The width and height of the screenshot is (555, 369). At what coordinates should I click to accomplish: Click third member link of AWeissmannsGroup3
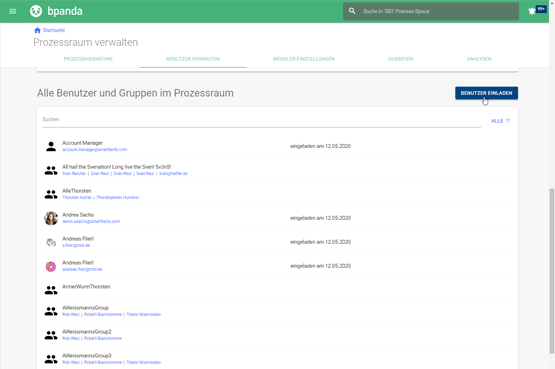tap(144, 363)
